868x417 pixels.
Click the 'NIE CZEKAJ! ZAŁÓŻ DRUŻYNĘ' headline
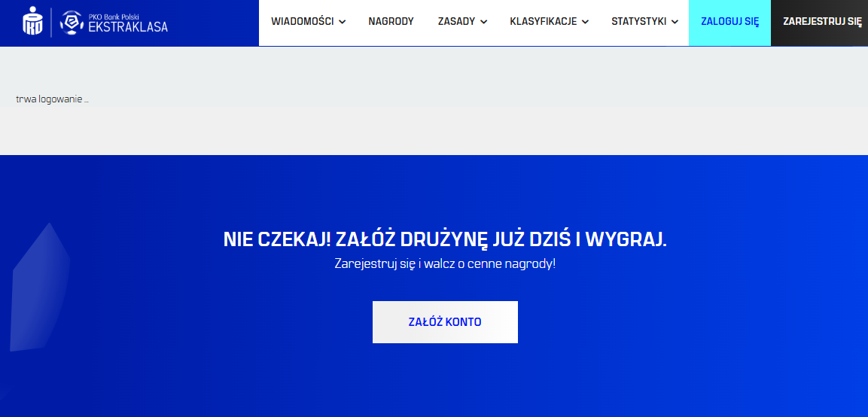[445, 239]
